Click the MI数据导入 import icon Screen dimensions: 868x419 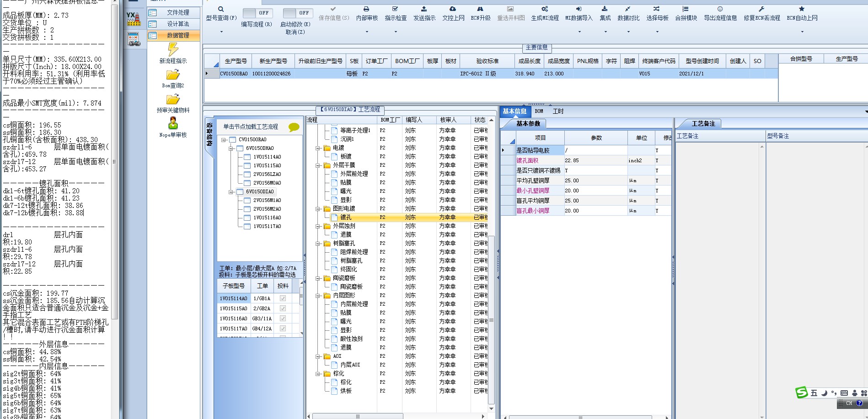click(x=579, y=9)
